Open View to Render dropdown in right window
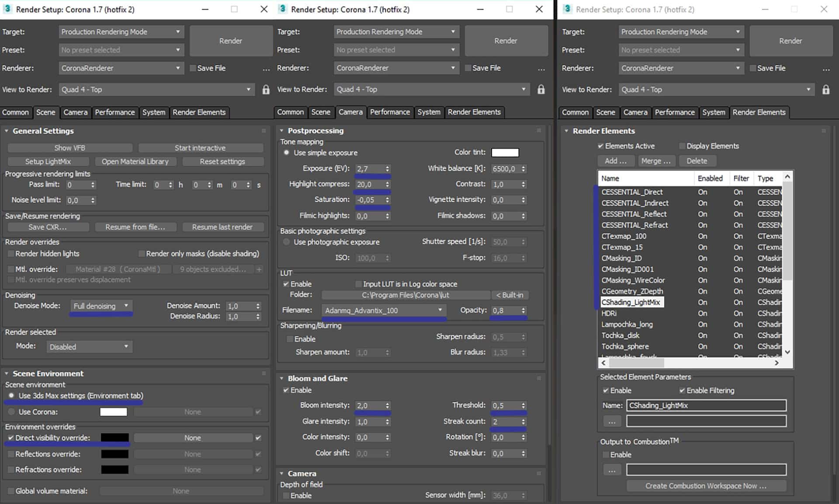The width and height of the screenshot is (839, 504). tap(717, 90)
